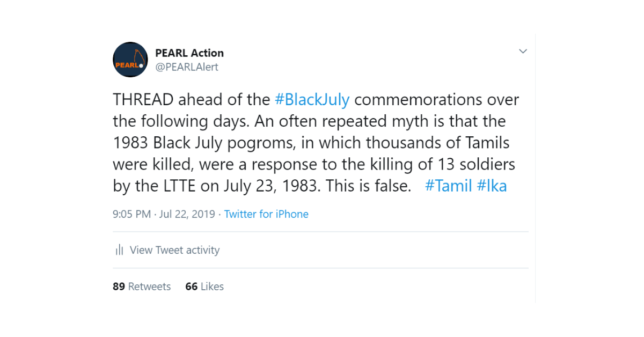Image resolution: width=644 pixels, height=337 pixels.
Task: Click the 9:05 PM timestamp
Action: [131, 214]
